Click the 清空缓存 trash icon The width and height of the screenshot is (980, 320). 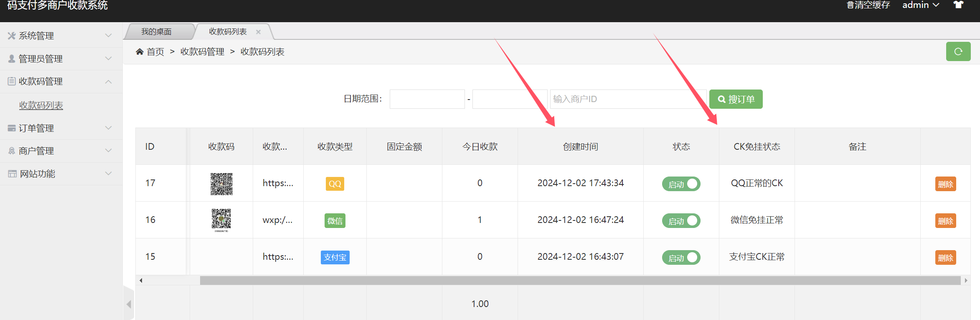(850, 5)
